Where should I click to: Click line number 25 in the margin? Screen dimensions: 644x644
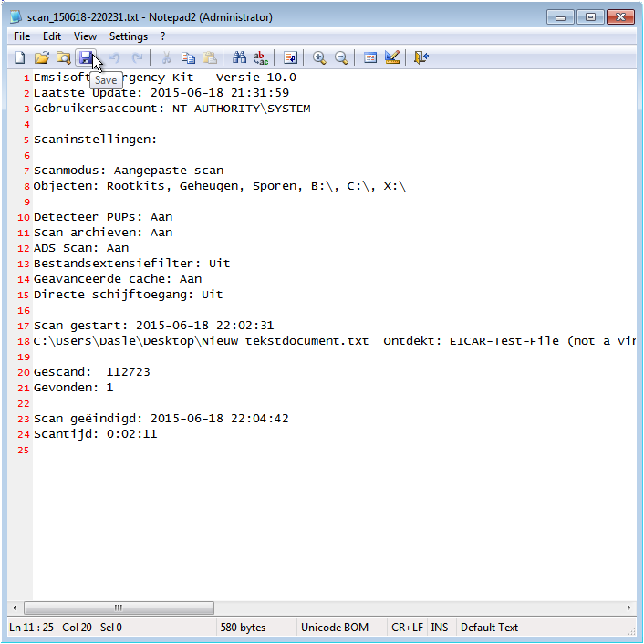click(x=24, y=450)
